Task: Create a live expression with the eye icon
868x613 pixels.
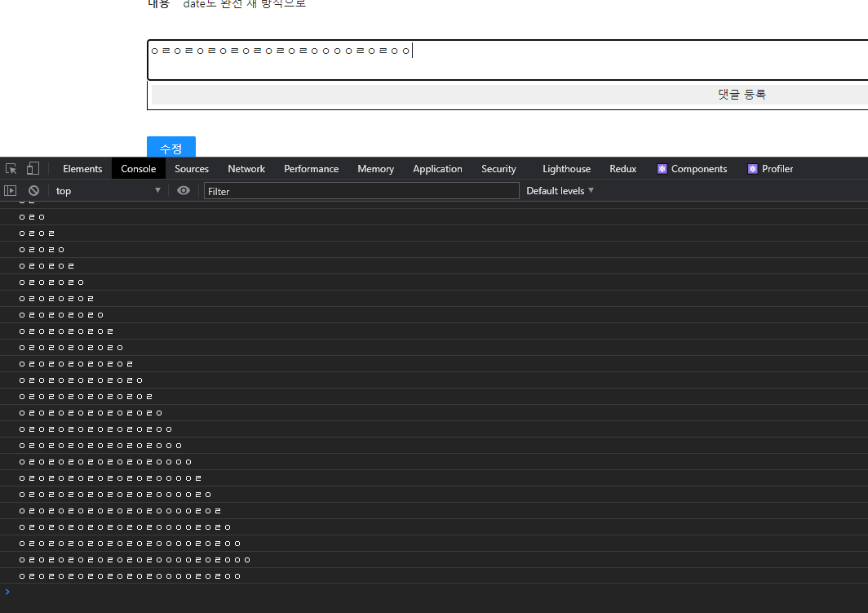Action: pos(184,190)
